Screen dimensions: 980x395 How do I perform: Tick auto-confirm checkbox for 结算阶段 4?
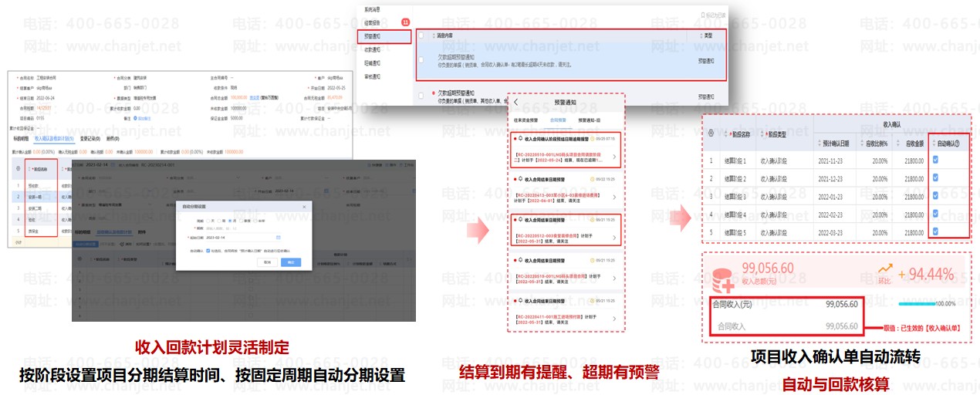936,214
